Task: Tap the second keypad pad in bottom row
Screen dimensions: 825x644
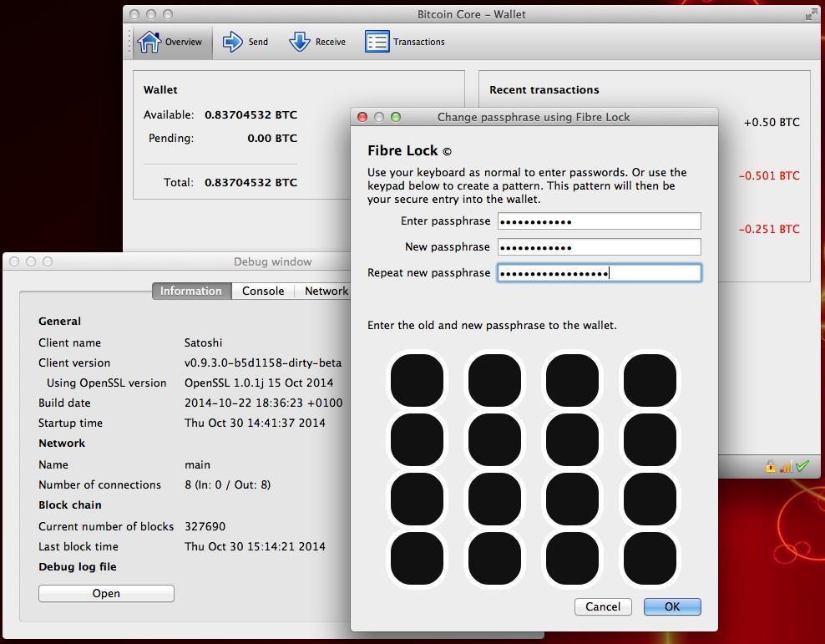Action: pos(494,558)
